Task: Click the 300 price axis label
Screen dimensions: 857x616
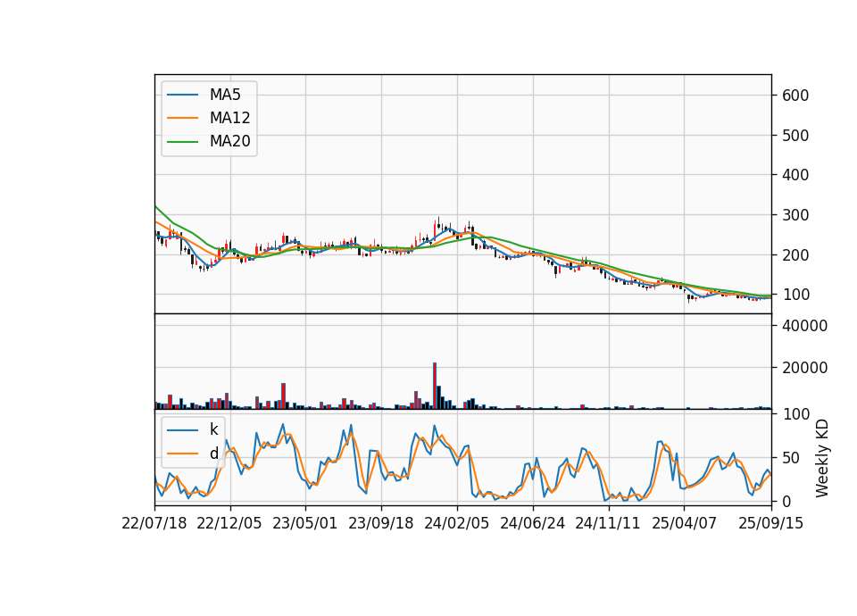Action: pyautogui.click(x=795, y=215)
